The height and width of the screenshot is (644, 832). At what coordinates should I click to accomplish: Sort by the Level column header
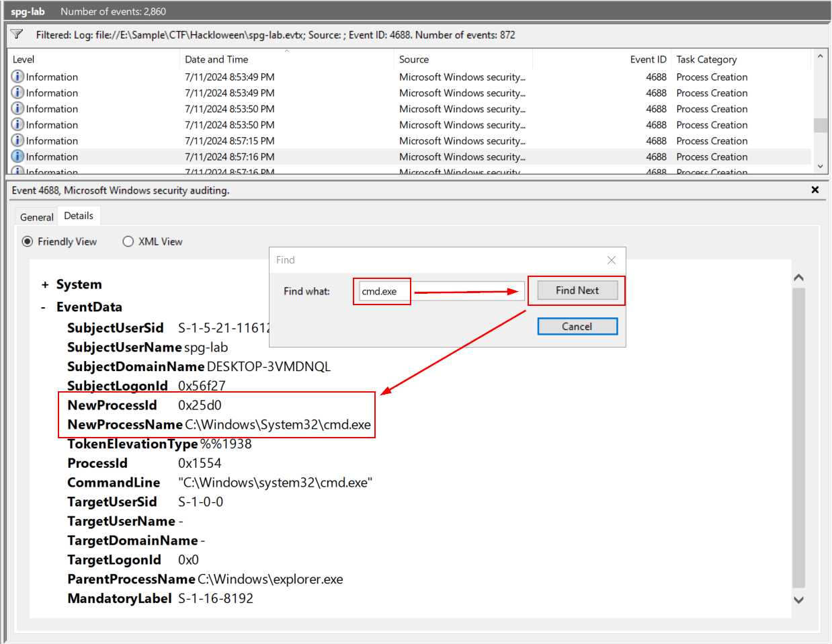click(x=24, y=59)
